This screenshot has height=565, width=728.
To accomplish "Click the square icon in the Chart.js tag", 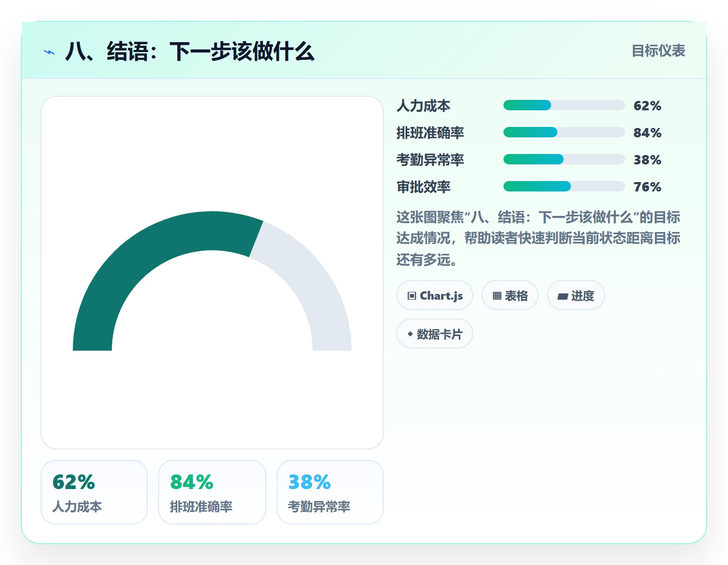I will click(x=412, y=296).
